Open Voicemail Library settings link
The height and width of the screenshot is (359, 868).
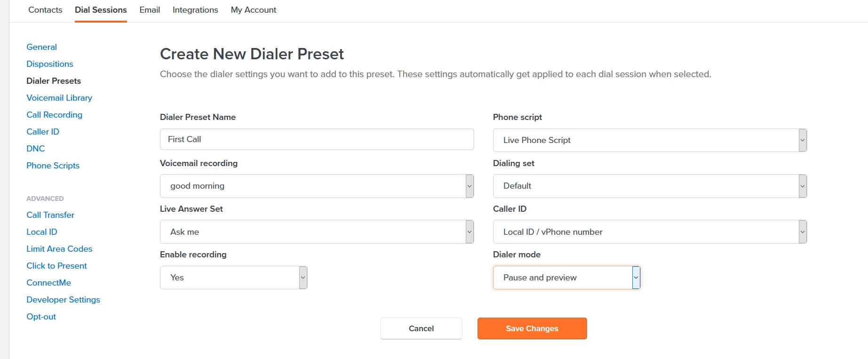[59, 98]
